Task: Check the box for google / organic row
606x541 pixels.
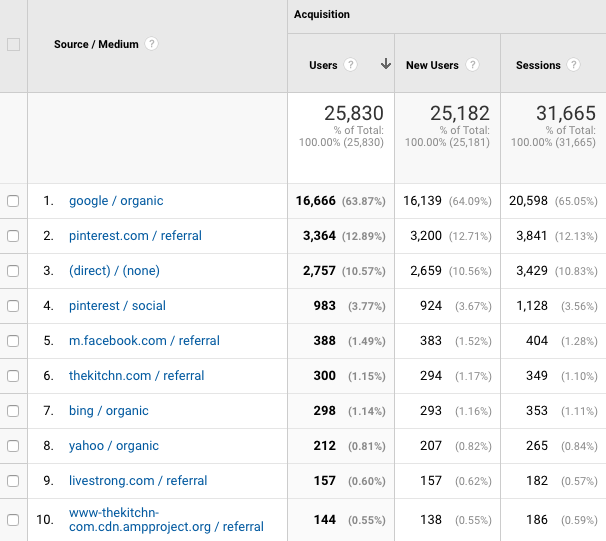Action: click(13, 201)
